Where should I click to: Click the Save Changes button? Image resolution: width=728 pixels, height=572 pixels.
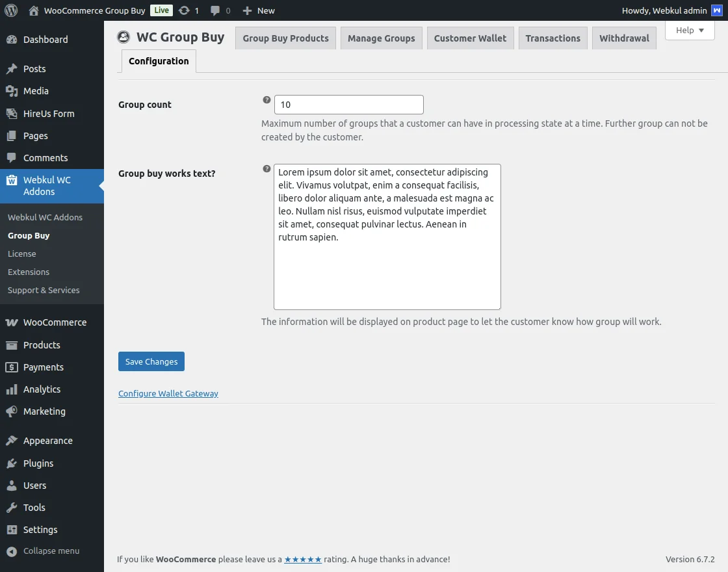click(151, 361)
